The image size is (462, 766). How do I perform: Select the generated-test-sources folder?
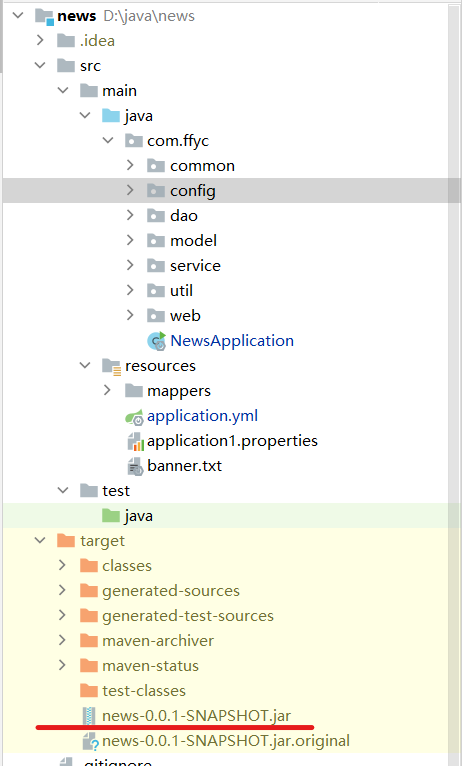point(188,616)
